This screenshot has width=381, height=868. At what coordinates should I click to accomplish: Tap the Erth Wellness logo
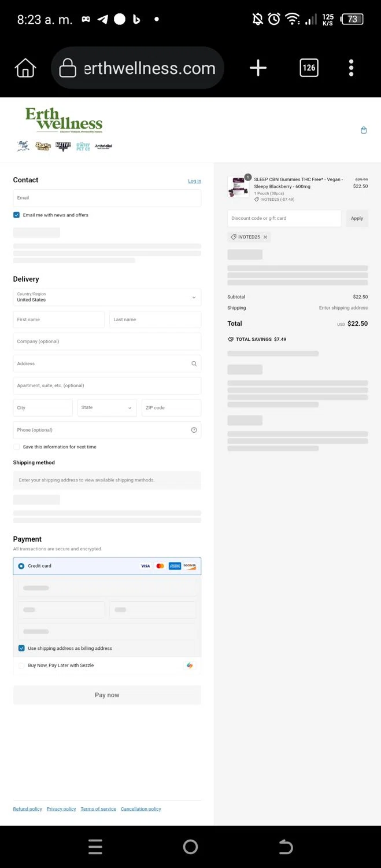pyautogui.click(x=64, y=120)
